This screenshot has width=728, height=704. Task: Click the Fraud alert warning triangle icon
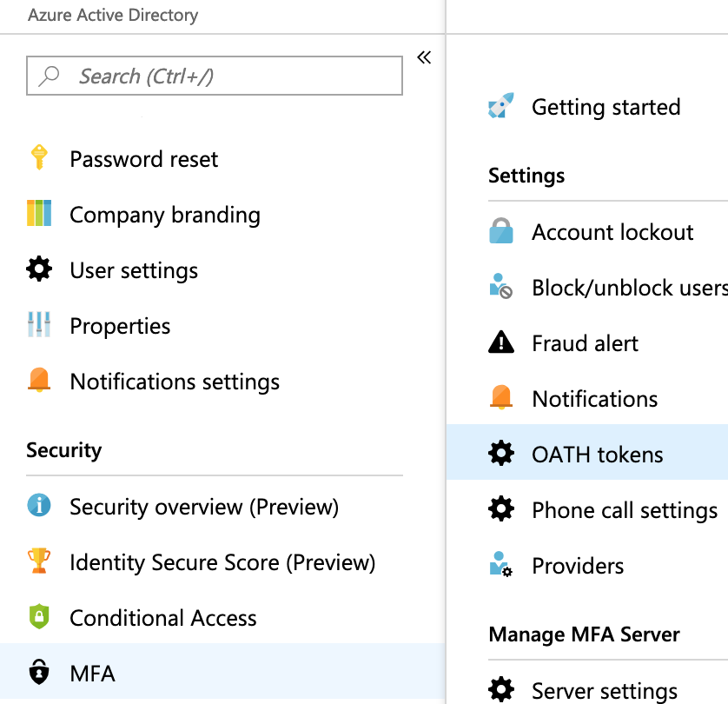point(501,342)
